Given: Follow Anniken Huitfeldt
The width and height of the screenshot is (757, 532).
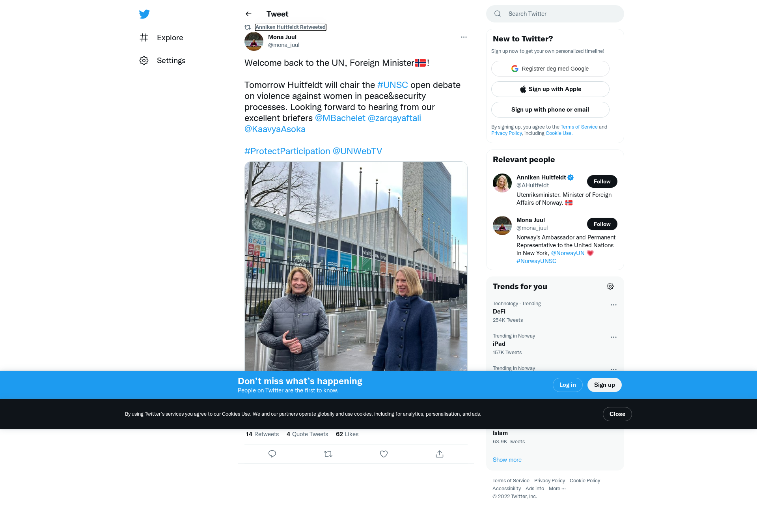Looking at the screenshot, I should (x=602, y=181).
